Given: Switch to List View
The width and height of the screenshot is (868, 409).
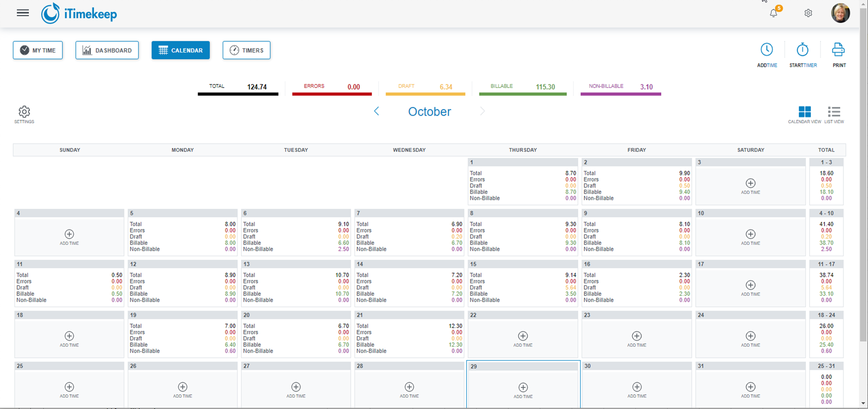Looking at the screenshot, I should click(x=834, y=112).
